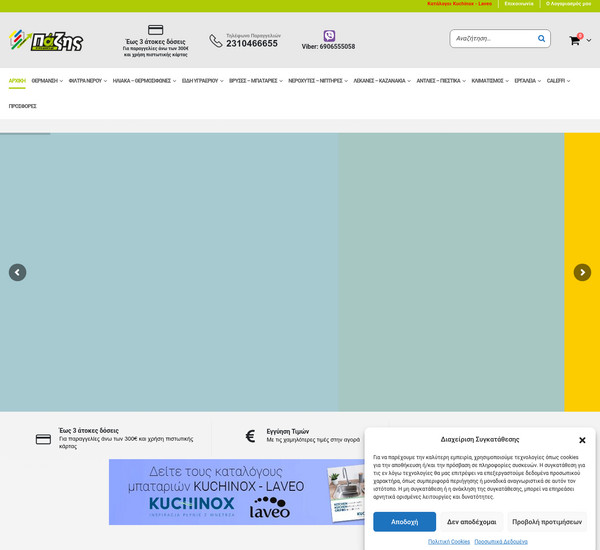Go to previous slide with left arrow

click(x=17, y=272)
